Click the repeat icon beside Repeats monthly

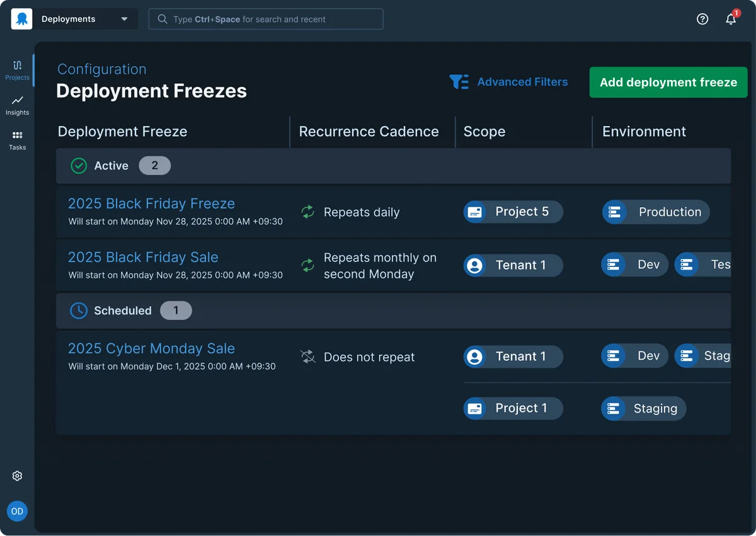(x=307, y=265)
